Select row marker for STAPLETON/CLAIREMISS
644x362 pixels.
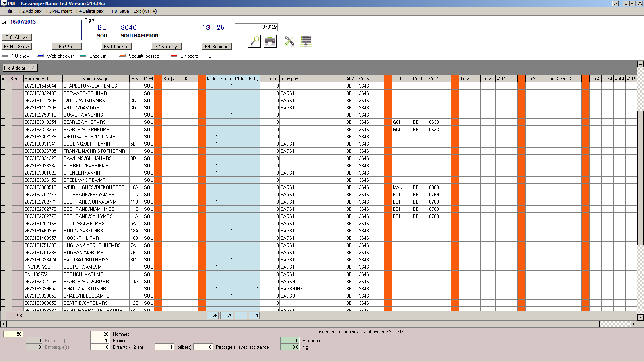click(x=3, y=86)
